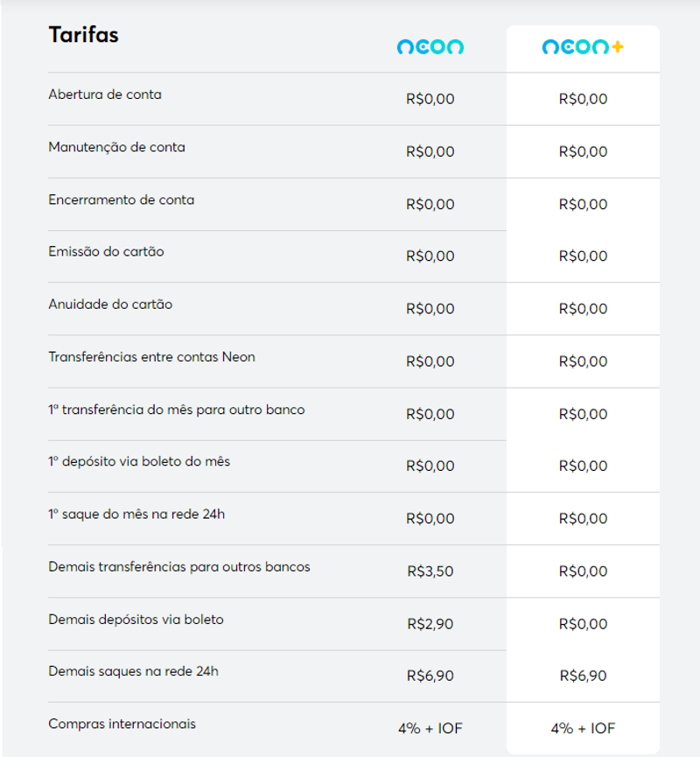Click Encerramento de conta row label

pyautogui.click(x=121, y=200)
